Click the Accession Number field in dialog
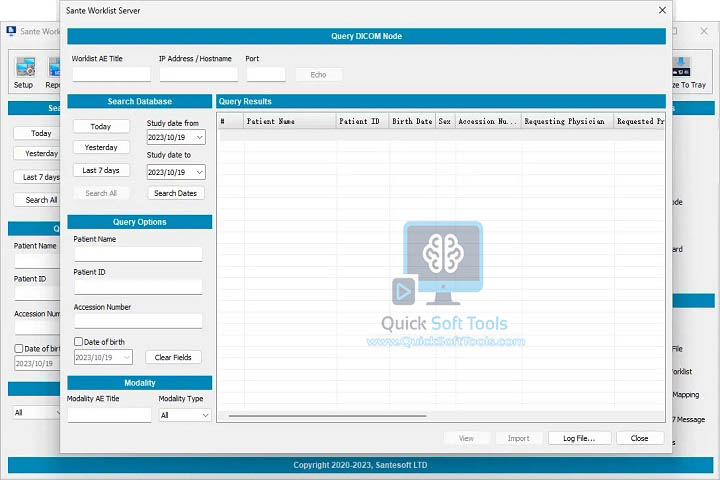 138,321
